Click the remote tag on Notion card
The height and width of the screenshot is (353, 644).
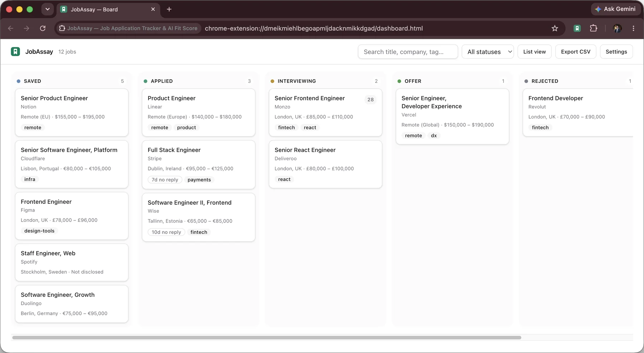point(33,128)
